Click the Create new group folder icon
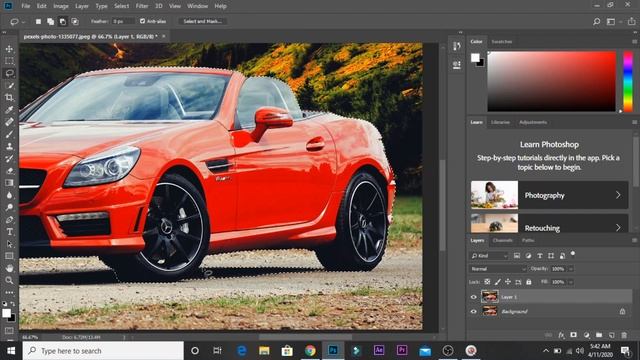Image resolution: width=640 pixels, height=360 pixels. tap(599, 335)
